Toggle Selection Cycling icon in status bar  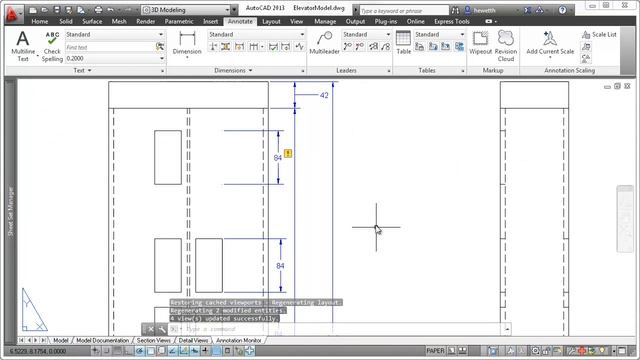[239, 351]
